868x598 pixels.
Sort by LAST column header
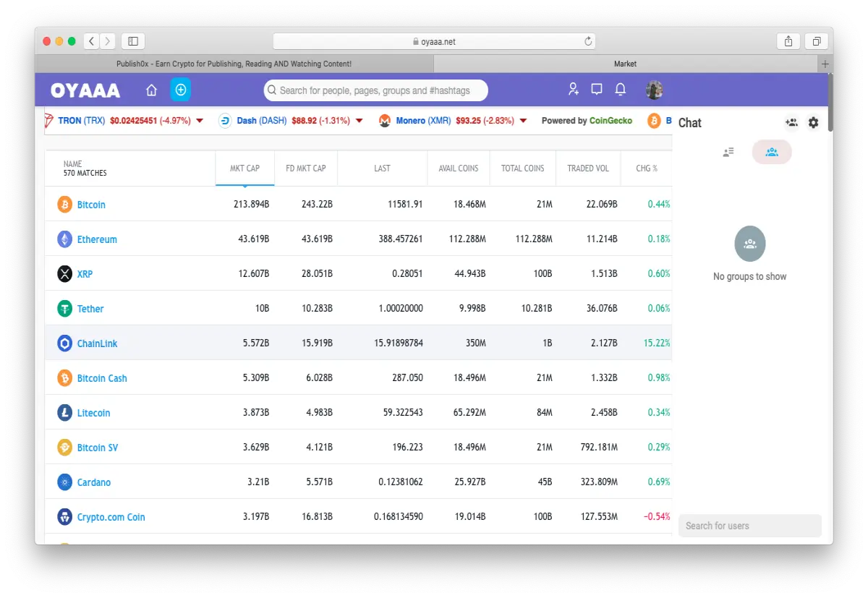point(382,168)
